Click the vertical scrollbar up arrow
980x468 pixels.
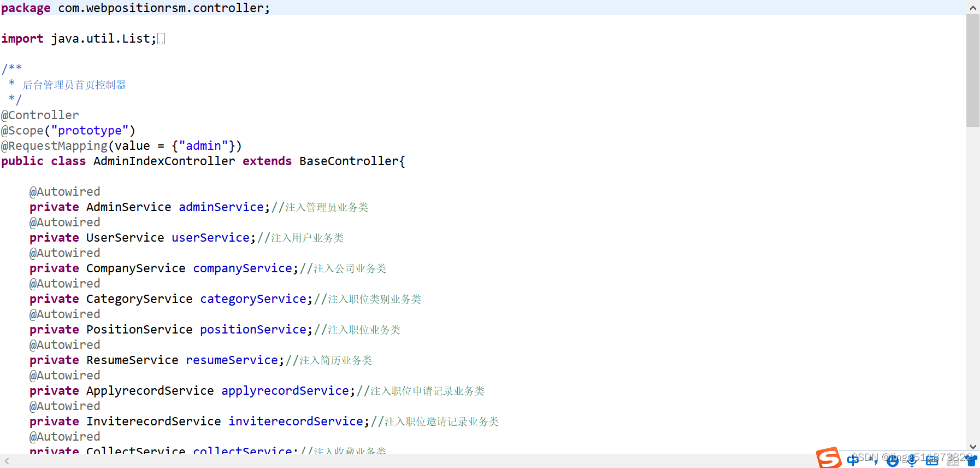(x=973, y=8)
